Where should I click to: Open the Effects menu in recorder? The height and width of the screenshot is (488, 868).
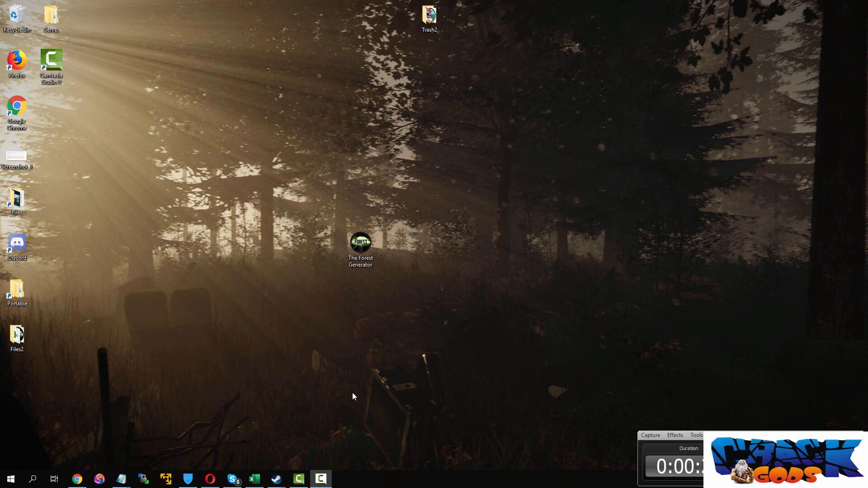tap(675, 435)
